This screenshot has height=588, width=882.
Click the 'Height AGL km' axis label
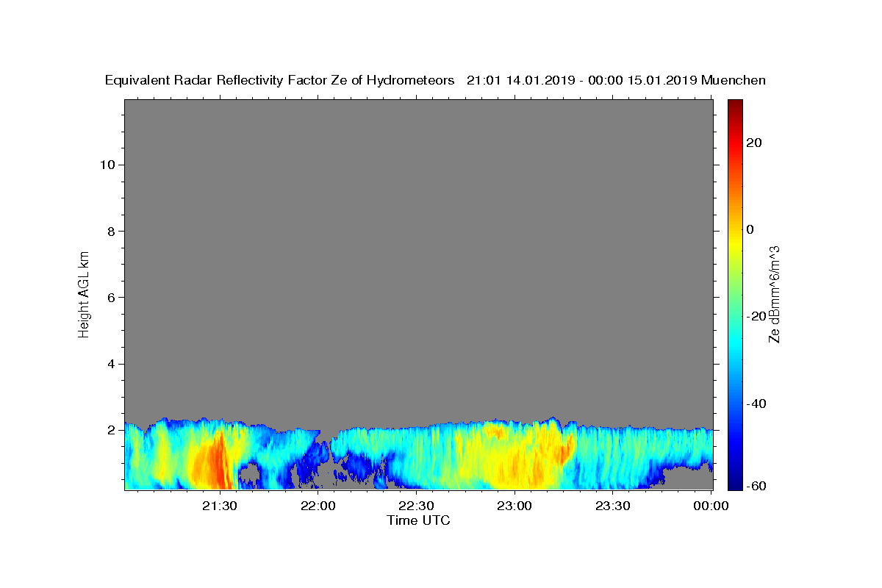pos(85,293)
